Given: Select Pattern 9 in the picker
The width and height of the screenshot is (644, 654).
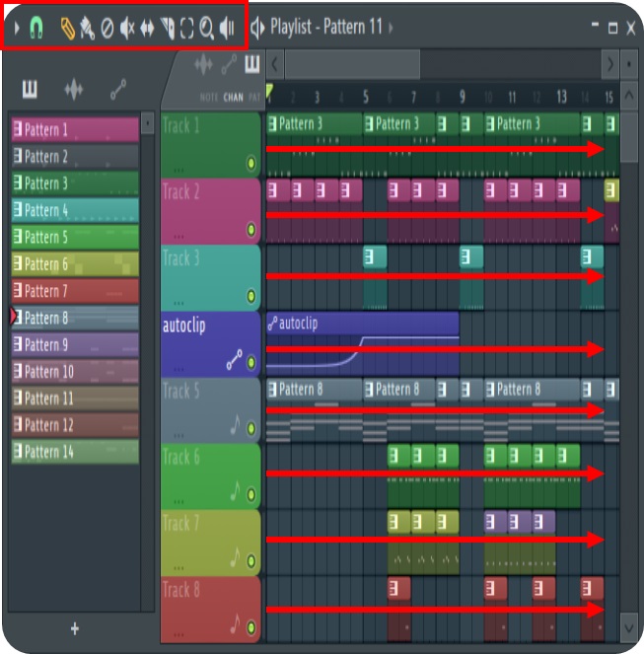Looking at the screenshot, I should point(75,344).
